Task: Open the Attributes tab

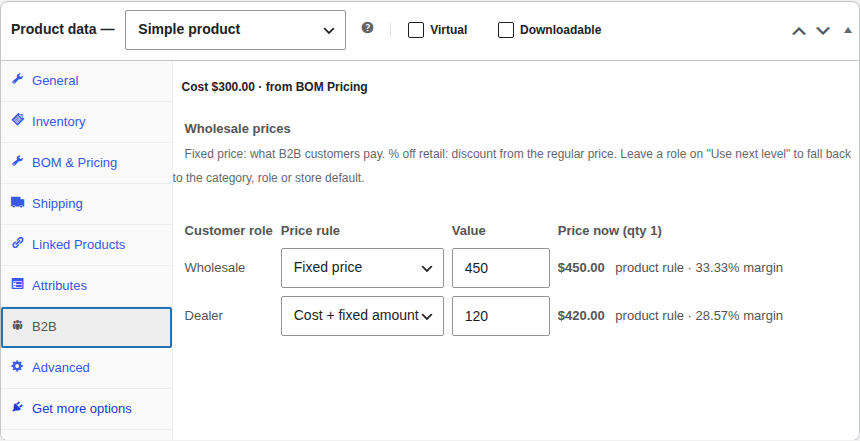Action: (87, 286)
